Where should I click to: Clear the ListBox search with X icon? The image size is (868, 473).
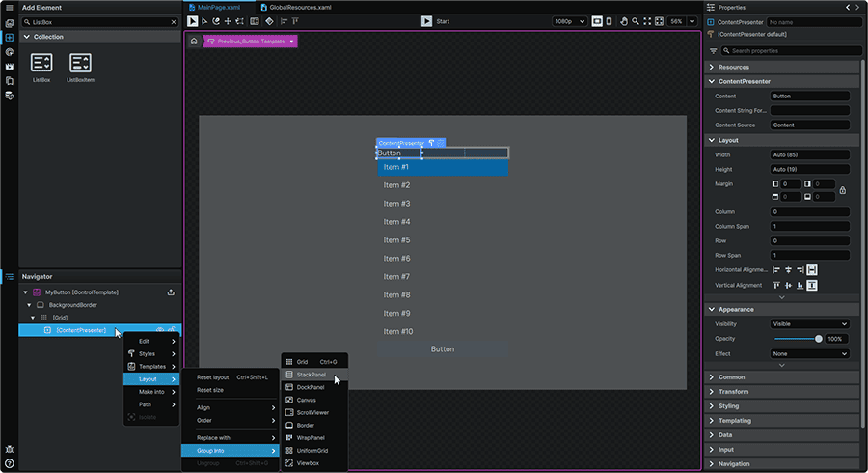pos(174,22)
